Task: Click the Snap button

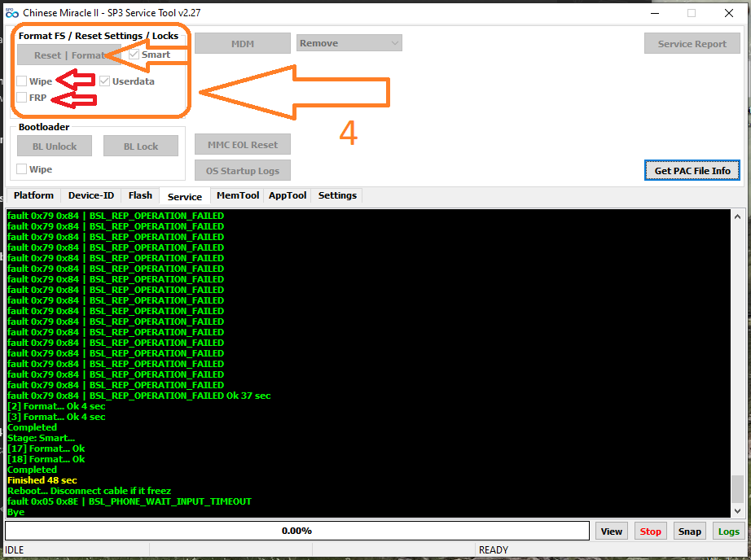Action: click(x=690, y=532)
